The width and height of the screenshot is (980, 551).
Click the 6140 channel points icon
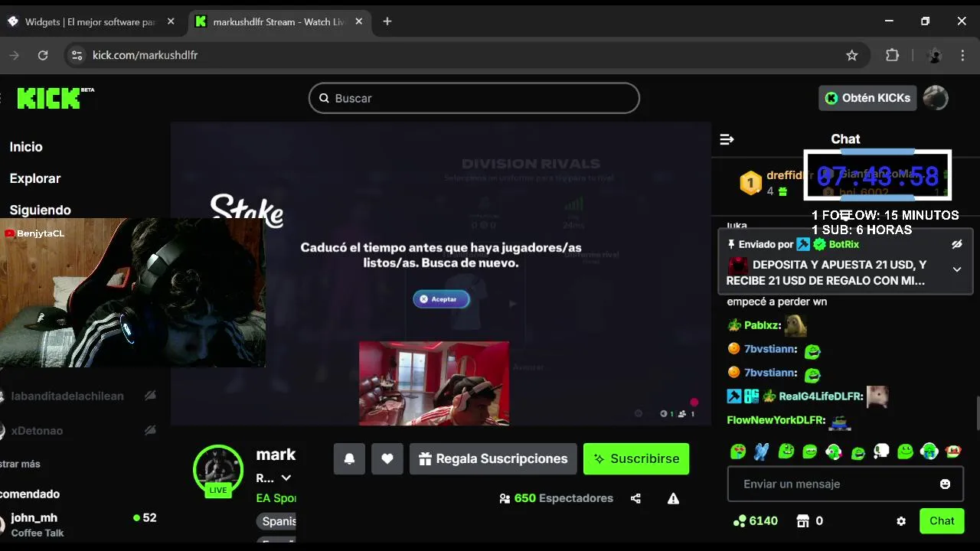[740, 521]
